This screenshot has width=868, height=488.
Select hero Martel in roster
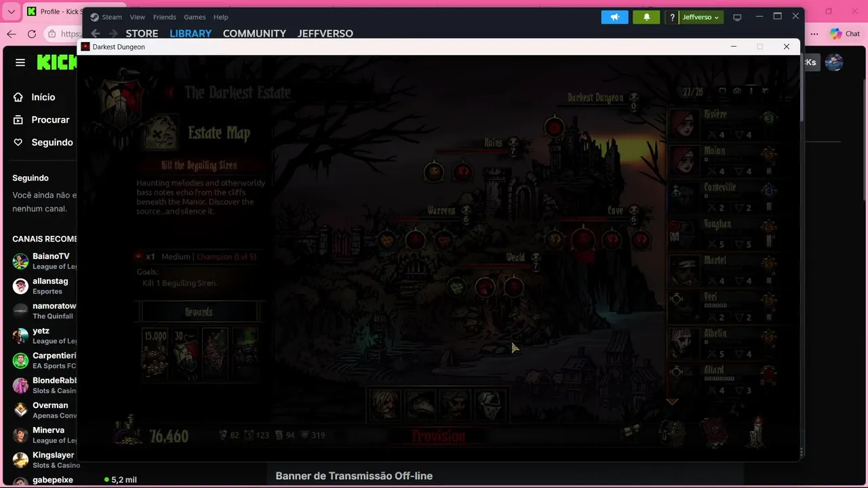coord(724,270)
